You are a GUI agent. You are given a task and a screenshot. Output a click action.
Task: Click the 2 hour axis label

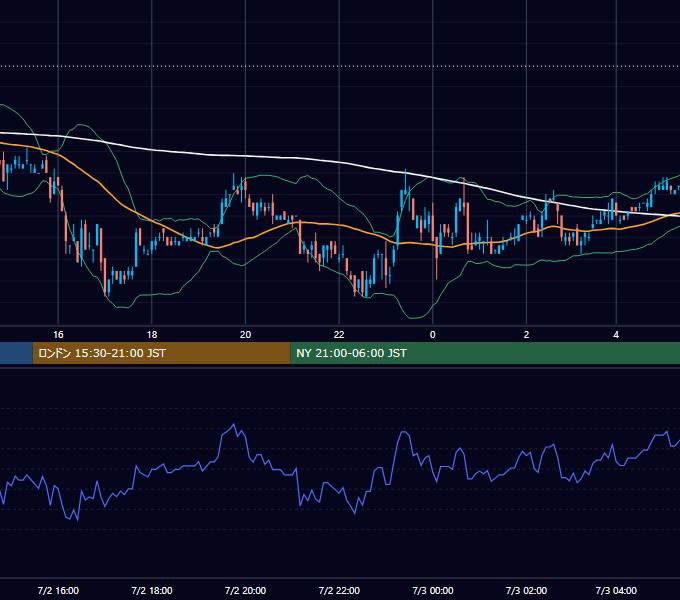coord(526,335)
